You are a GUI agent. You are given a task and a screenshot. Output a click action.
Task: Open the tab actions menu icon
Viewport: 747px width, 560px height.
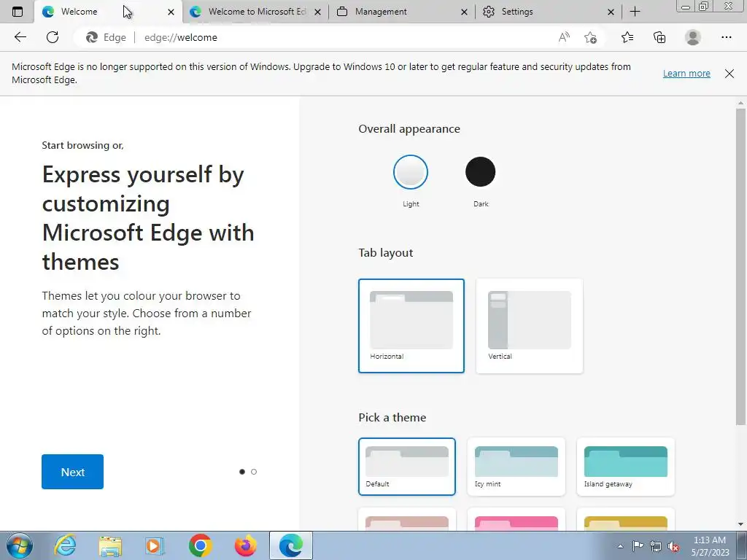click(18, 12)
